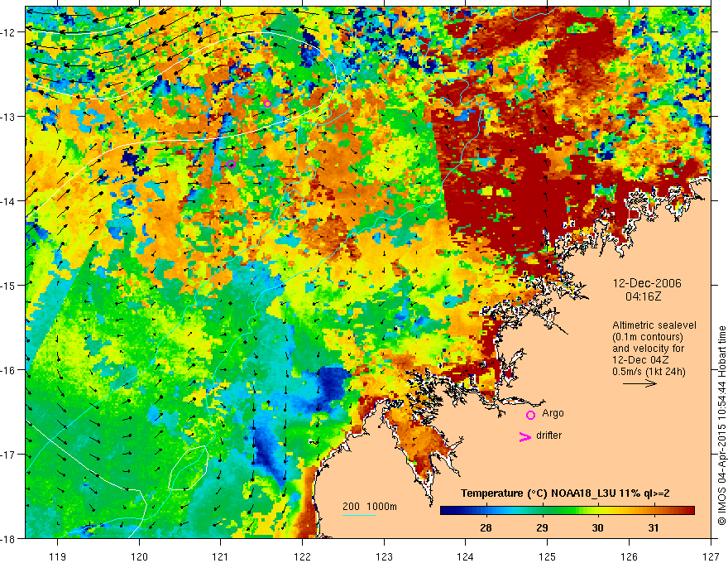This screenshot has height=563, width=728.
Task: Click the '-17' latitude axis label
Action: click(x=10, y=454)
